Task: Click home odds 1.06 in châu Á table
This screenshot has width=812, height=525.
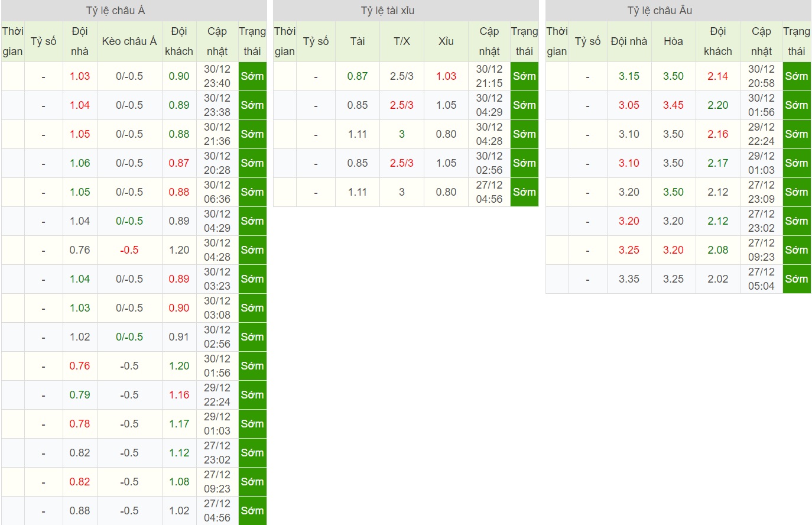Action: (x=80, y=163)
